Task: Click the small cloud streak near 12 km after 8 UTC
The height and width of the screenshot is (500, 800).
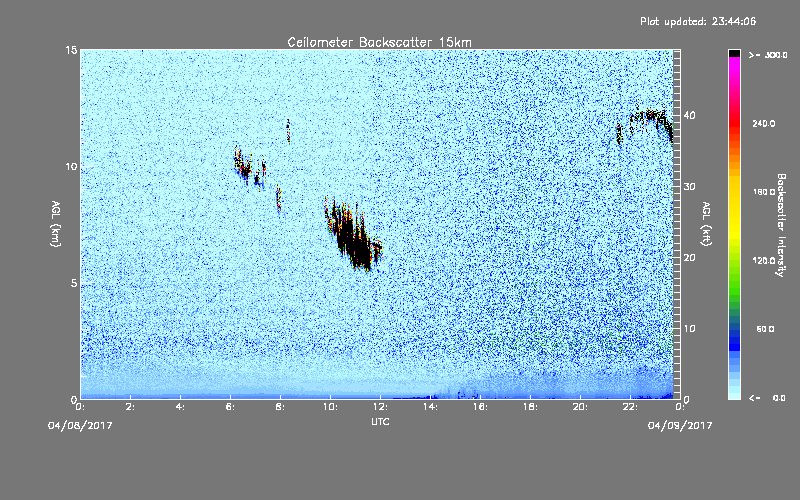Action: [288, 131]
